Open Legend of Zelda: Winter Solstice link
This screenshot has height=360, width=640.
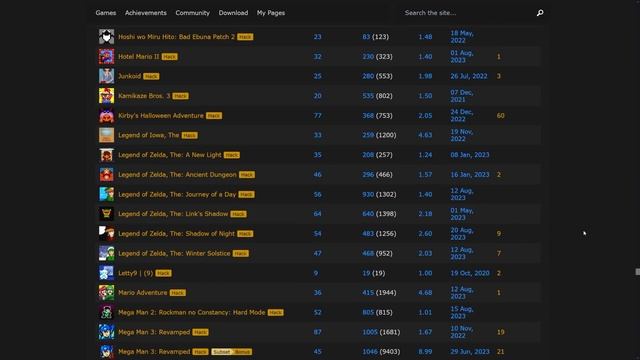coord(174,253)
